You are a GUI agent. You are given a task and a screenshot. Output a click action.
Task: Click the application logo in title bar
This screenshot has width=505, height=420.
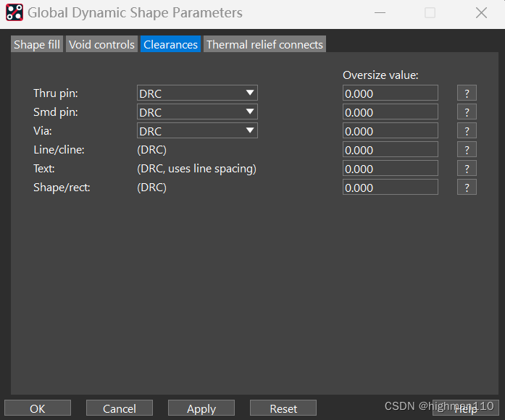pos(14,13)
